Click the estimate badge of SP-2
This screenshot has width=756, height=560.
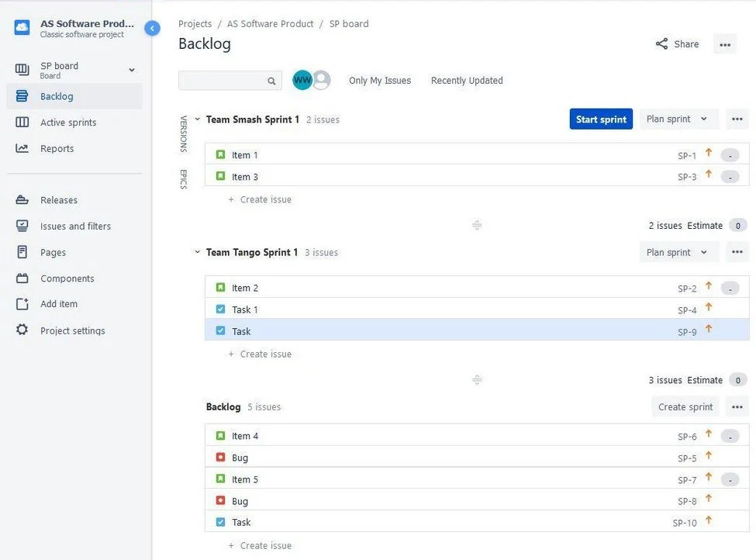click(730, 289)
